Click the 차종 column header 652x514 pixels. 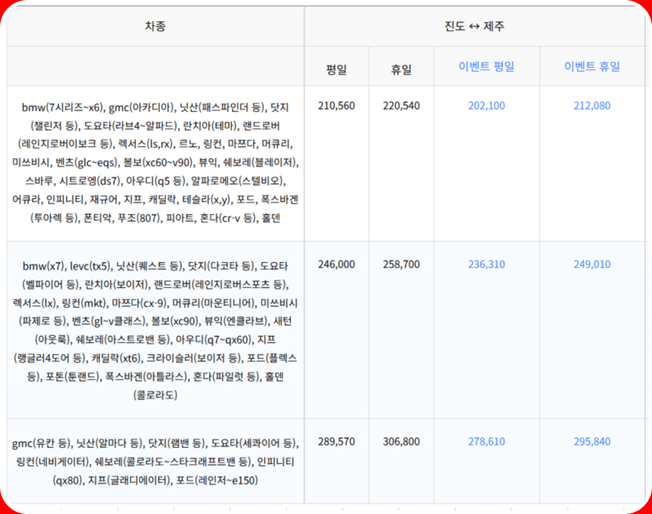click(x=155, y=26)
